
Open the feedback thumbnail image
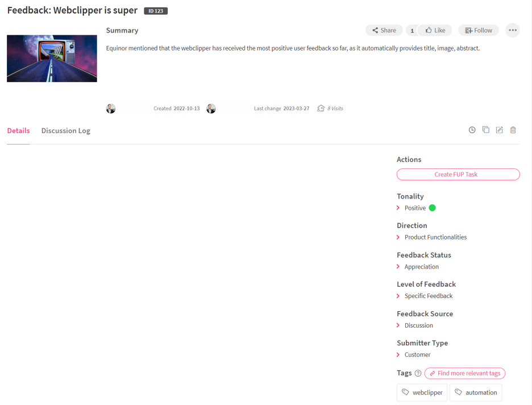[52, 59]
